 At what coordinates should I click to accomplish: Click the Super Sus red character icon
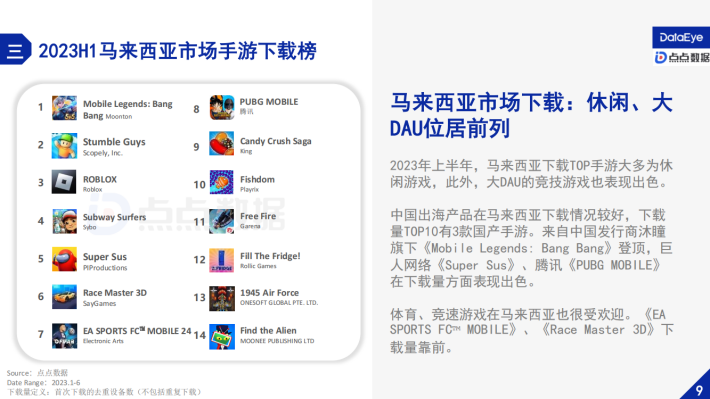pos(64,259)
